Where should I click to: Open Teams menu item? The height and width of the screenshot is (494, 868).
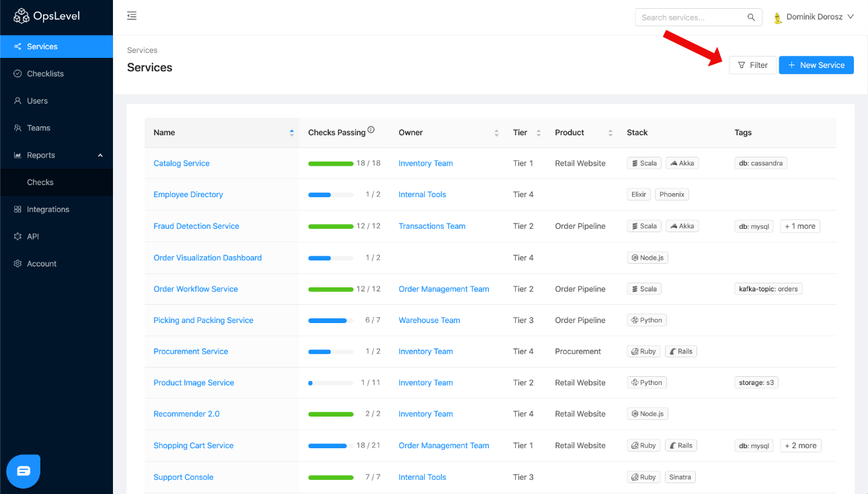coord(56,128)
